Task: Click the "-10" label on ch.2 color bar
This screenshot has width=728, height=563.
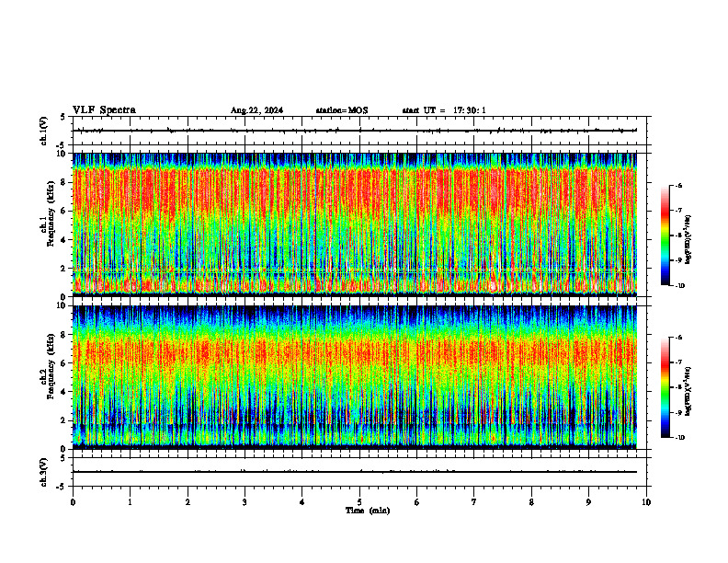Action: (679, 438)
